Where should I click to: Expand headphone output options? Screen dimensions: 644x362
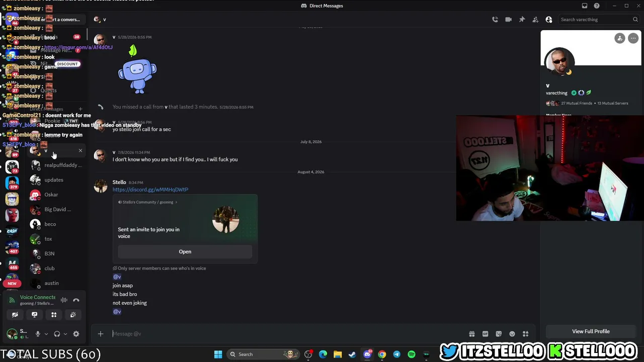click(x=65, y=334)
